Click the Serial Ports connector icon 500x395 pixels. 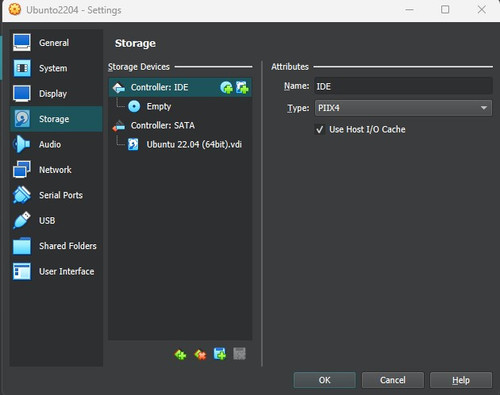[x=22, y=195]
